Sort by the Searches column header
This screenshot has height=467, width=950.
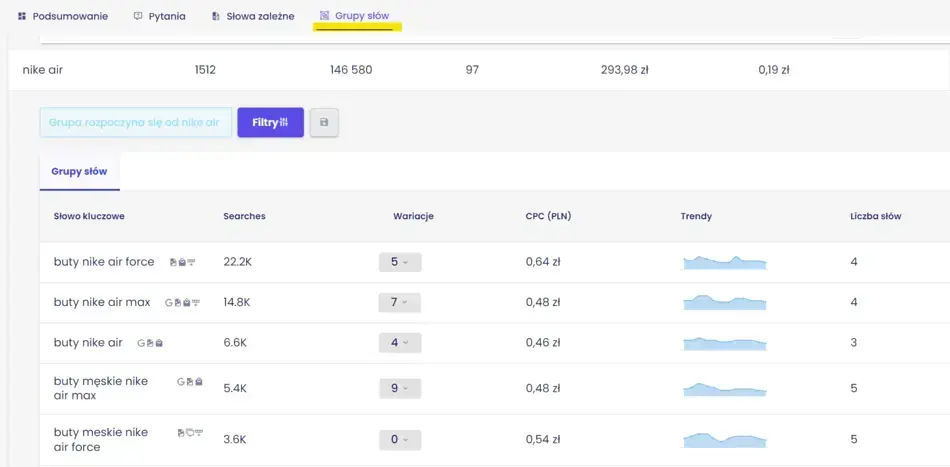point(244,216)
